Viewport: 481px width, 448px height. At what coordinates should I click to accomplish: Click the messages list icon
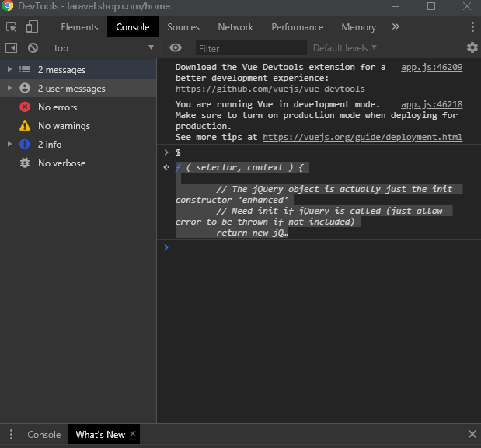tap(25, 69)
